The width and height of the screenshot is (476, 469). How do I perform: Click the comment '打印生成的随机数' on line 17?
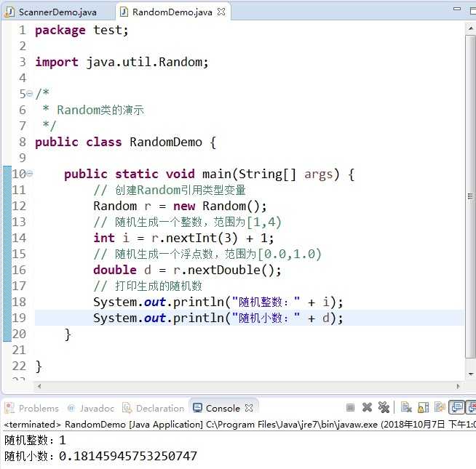(x=159, y=286)
